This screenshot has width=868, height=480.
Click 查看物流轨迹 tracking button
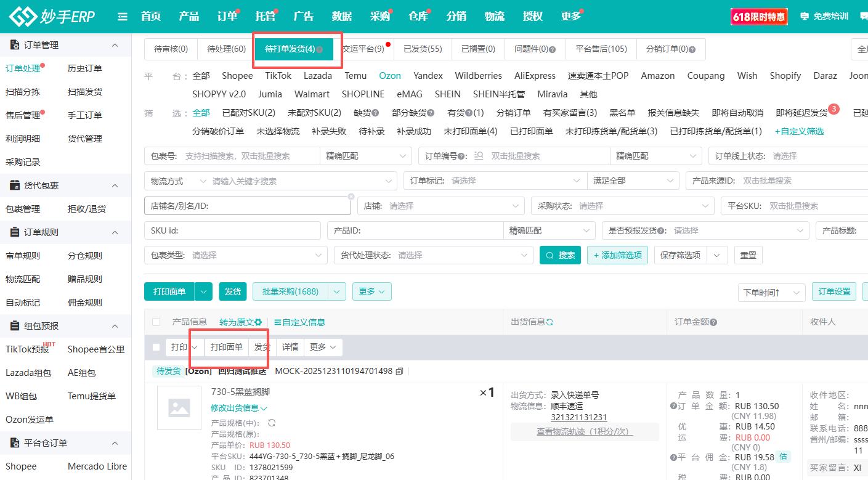[585, 432]
